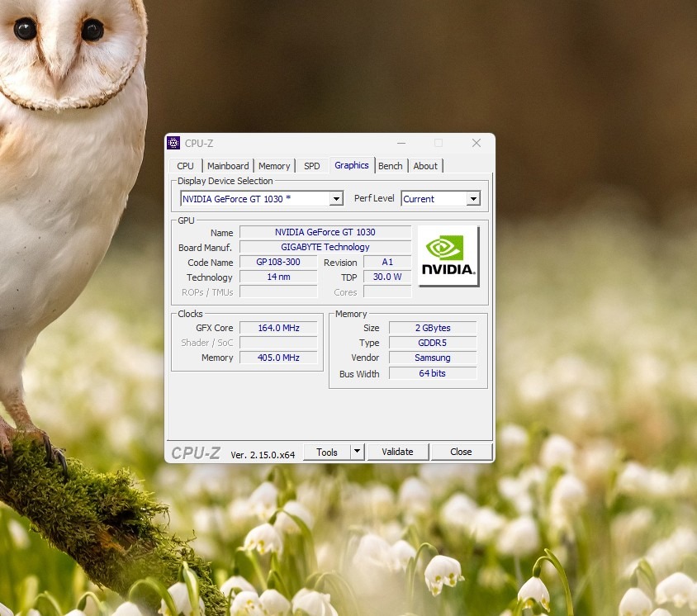Minimize the CPU-Z window
697x616 pixels.
click(x=401, y=143)
